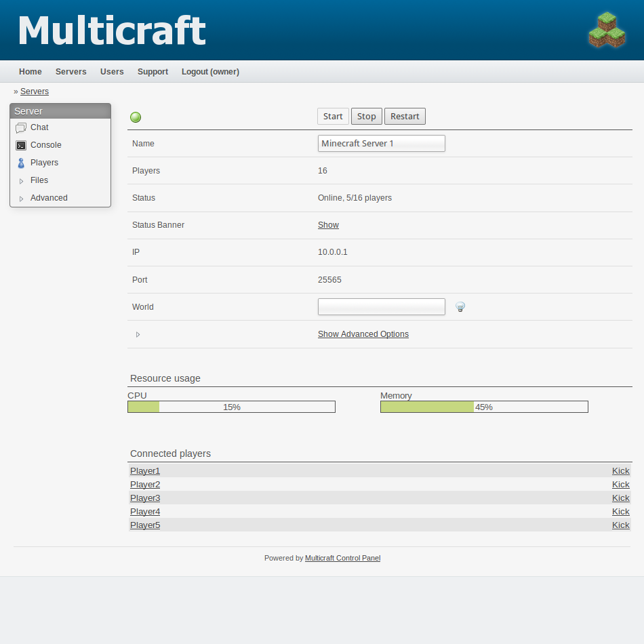The height and width of the screenshot is (644, 644).
Task: Open the Servers menu item
Action: point(71,71)
